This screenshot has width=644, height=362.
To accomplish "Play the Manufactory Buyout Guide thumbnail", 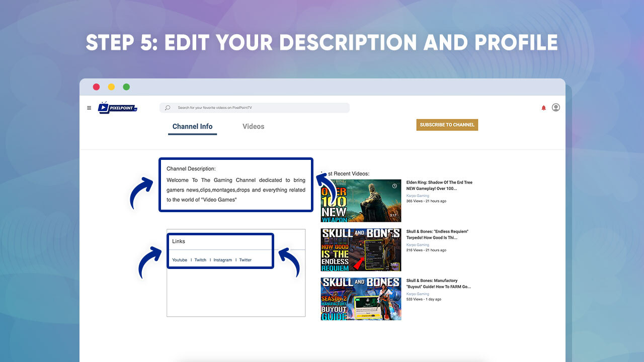I will [x=361, y=299].
